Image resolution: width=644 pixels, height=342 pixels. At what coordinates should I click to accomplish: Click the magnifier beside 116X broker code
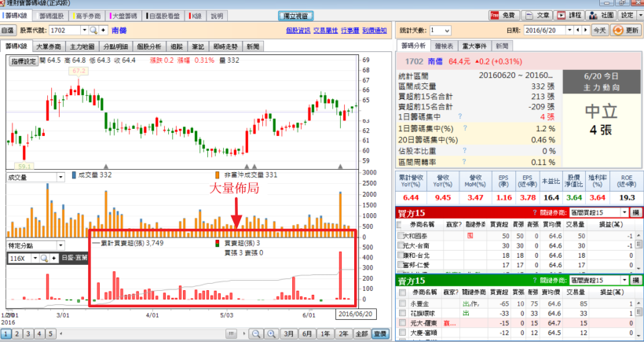[44, 258]
